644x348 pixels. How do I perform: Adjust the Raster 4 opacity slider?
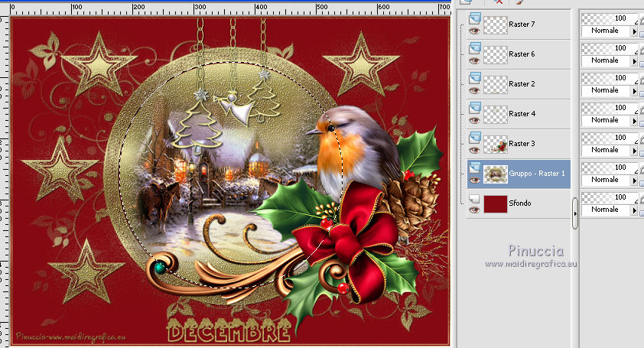pyautogui.click(x=610, y=108)
